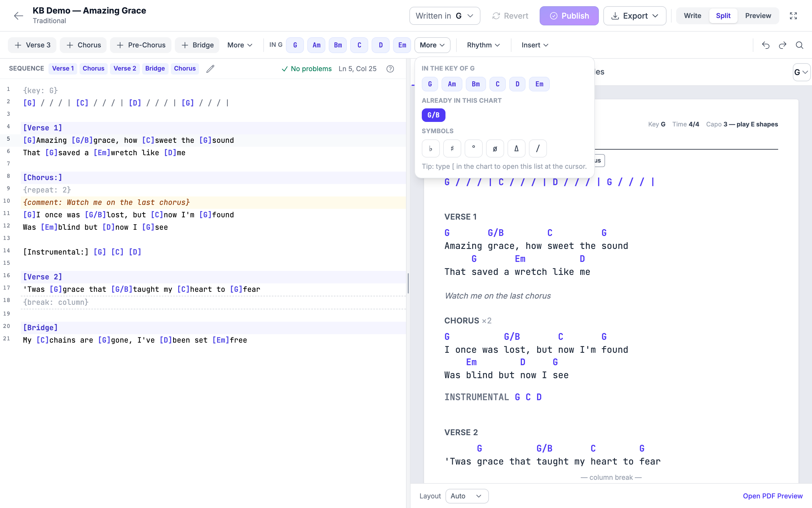
Task: Switch to Write view
Action: tap(692, 16)
